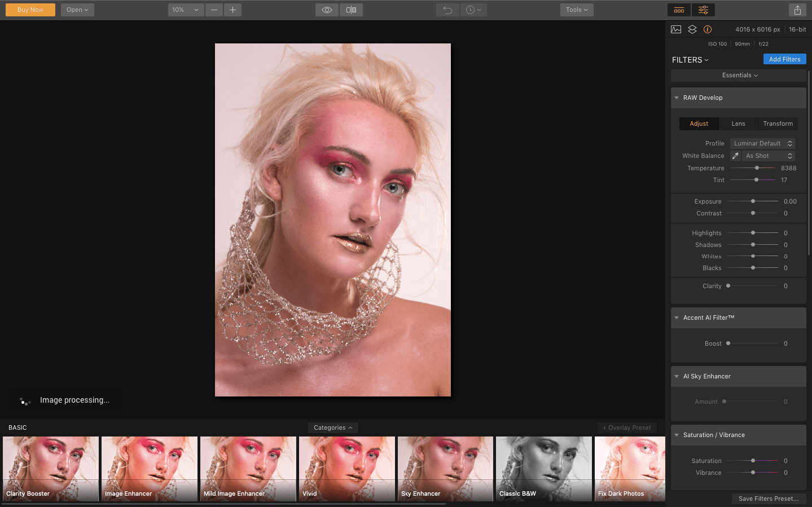Select the presets strip icon
Viewport: 812px width, 507px height.
point(679,10)
